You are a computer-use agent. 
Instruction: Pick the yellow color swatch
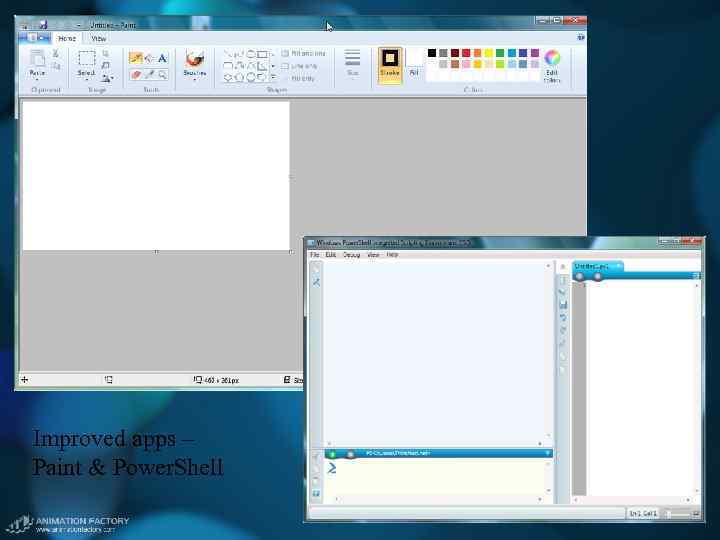(x=489, y=53)
